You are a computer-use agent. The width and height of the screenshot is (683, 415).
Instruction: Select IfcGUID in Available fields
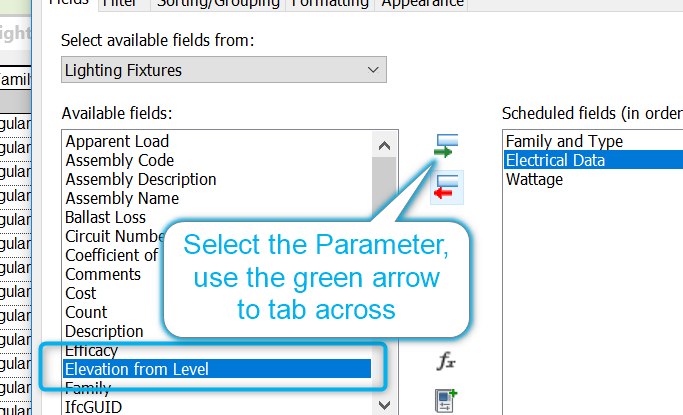point(93,407)
